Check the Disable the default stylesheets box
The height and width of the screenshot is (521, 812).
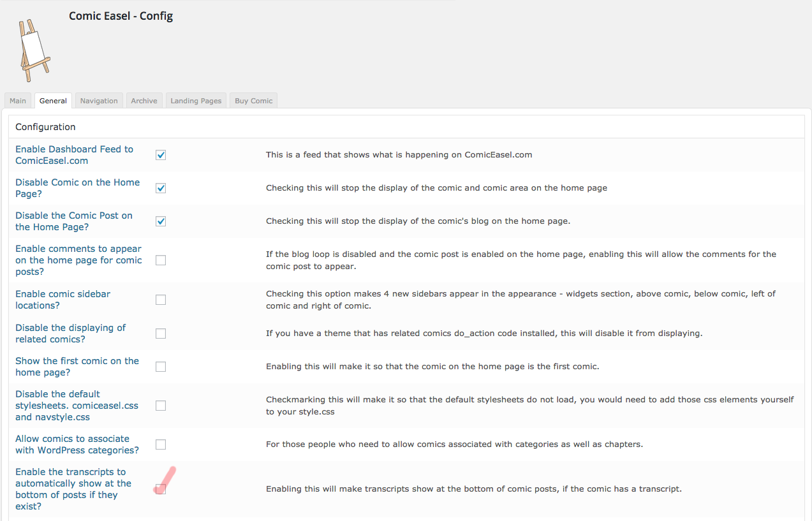coord(161,406)
